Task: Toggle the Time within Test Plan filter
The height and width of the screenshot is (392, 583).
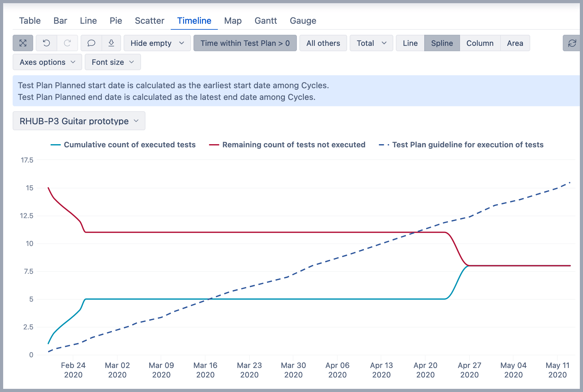Action: pyautogui.click(x=245, y=43)
